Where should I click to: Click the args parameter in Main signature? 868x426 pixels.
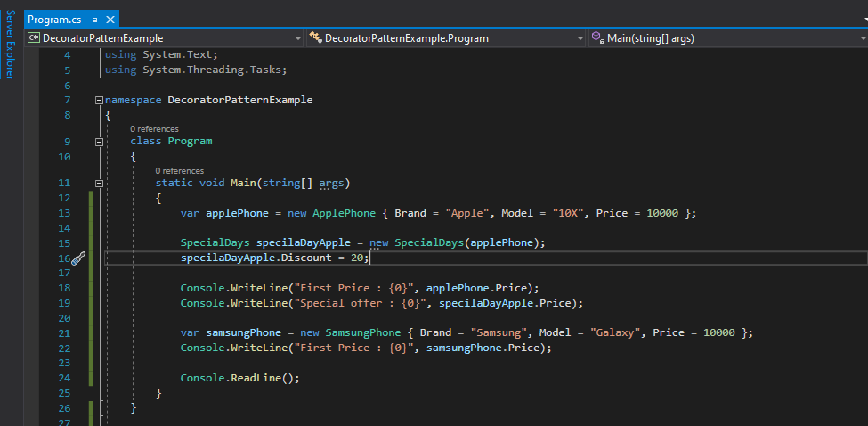331,184
